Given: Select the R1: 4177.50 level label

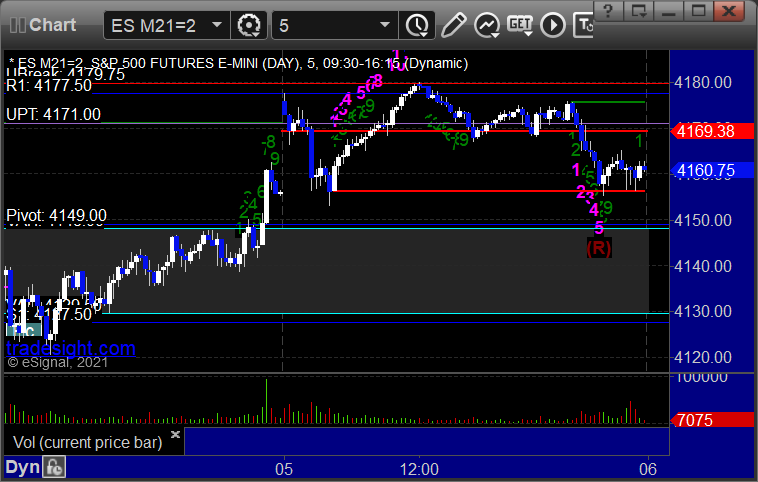Looking at the screenshot, I should pos(49,86).
